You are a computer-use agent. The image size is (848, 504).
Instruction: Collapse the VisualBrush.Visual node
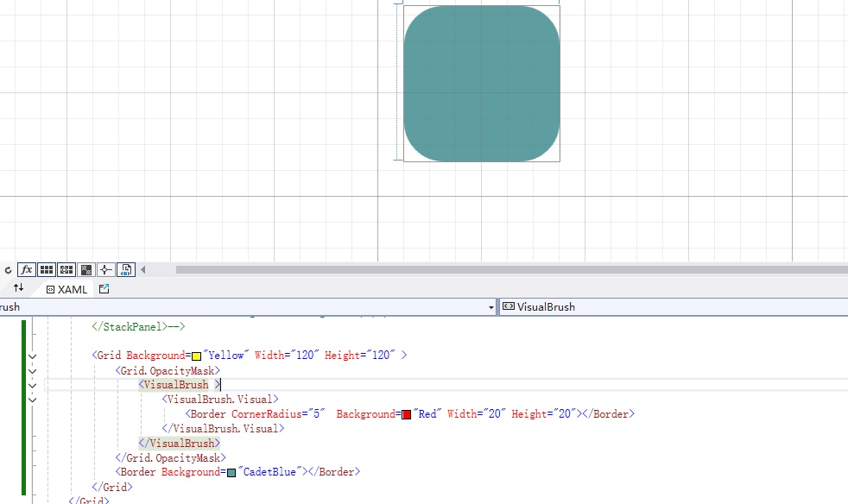[33, 400]
